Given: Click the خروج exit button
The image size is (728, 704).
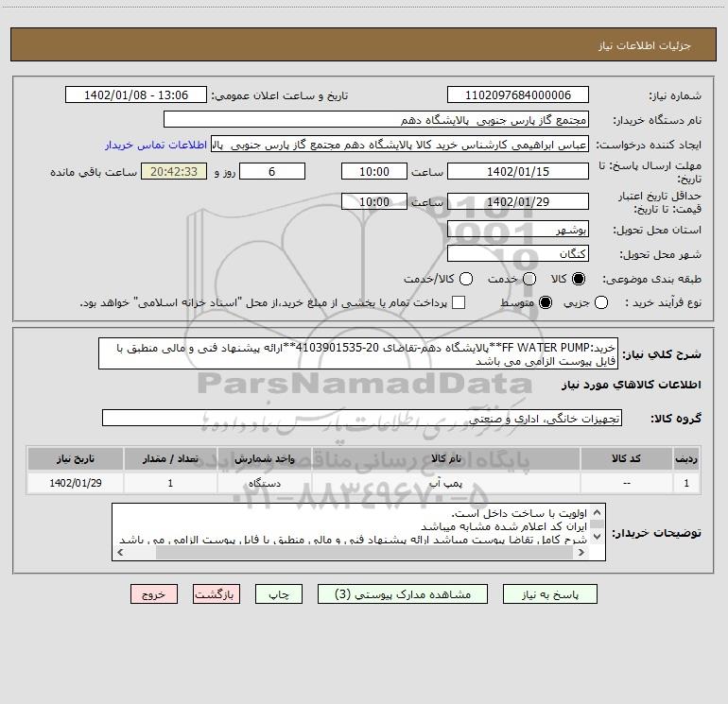Looking at the screenshot, I should pyautogui.click(x=154, y=594).
